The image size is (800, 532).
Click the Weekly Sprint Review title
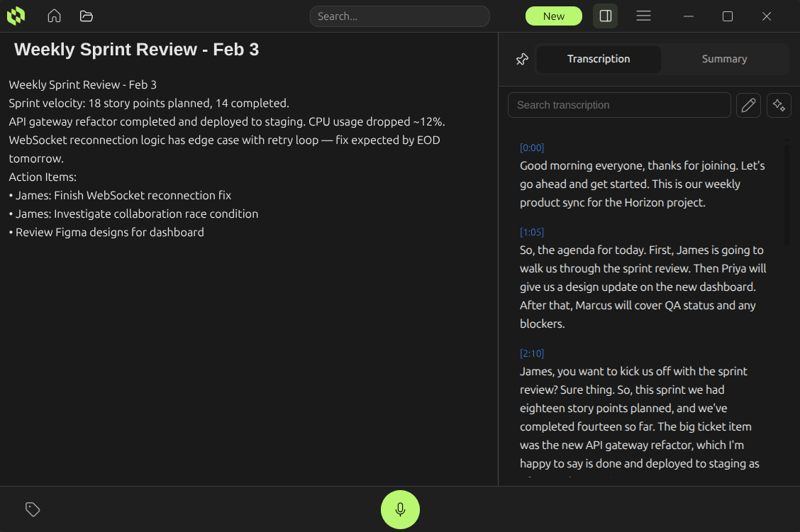[135, 49]
